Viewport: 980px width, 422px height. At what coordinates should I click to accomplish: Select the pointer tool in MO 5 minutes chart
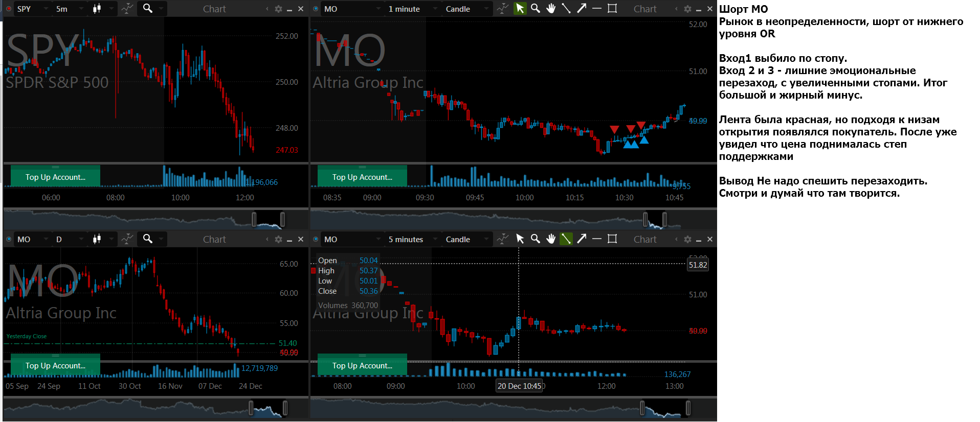(520, 239)
